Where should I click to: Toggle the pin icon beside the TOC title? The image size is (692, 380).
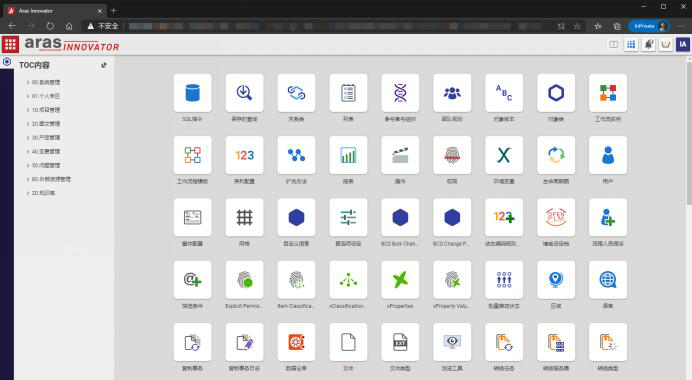click(104, 65)
